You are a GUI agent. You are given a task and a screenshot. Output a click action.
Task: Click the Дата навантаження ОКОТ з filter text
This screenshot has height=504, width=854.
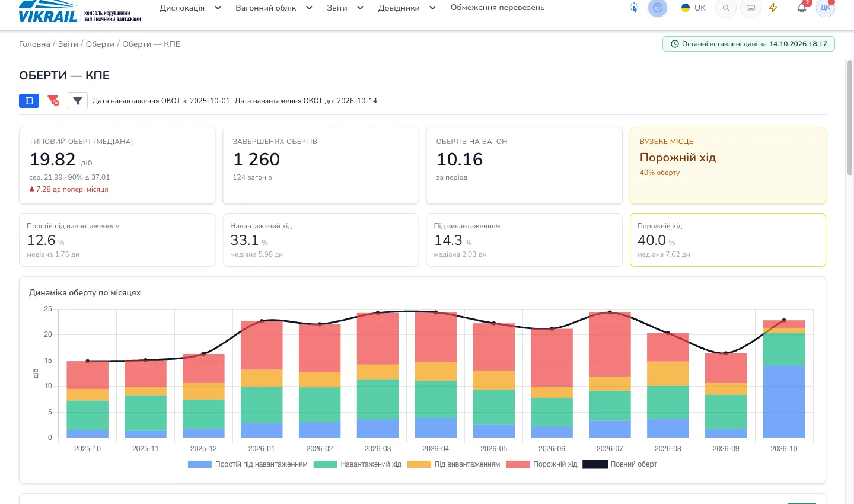161,101
